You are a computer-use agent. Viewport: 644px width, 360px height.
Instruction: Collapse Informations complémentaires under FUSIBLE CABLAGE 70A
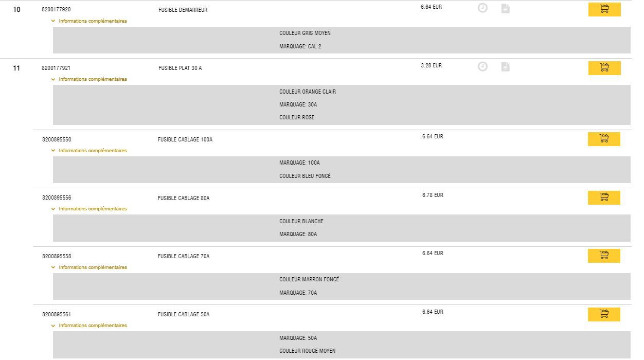89,267
